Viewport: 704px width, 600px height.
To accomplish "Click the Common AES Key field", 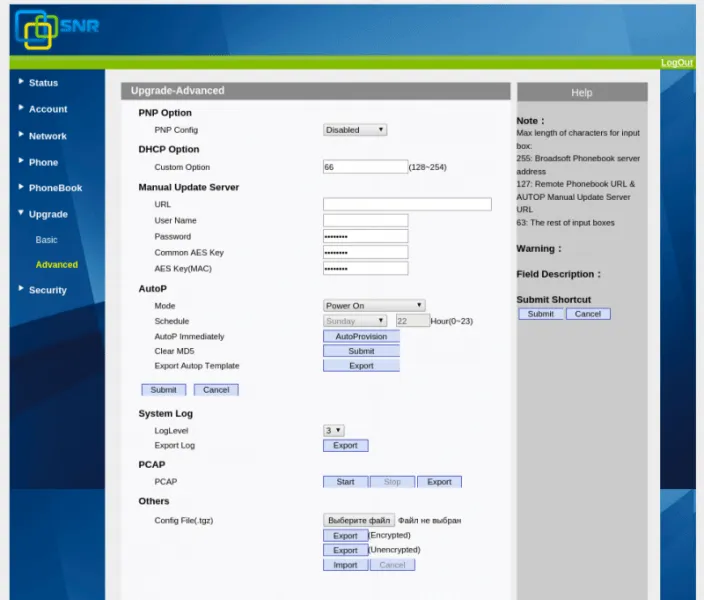I will pos(365,252).
